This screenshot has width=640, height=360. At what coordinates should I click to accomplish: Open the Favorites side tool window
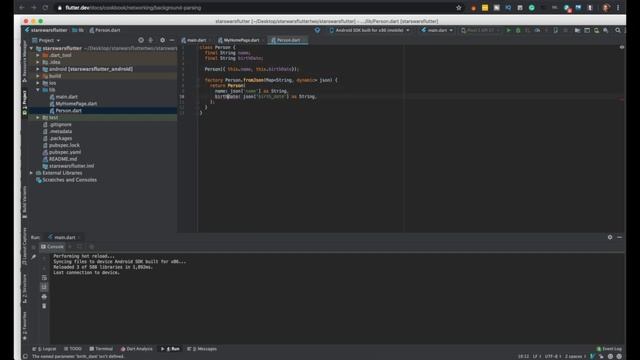point(25,325)
